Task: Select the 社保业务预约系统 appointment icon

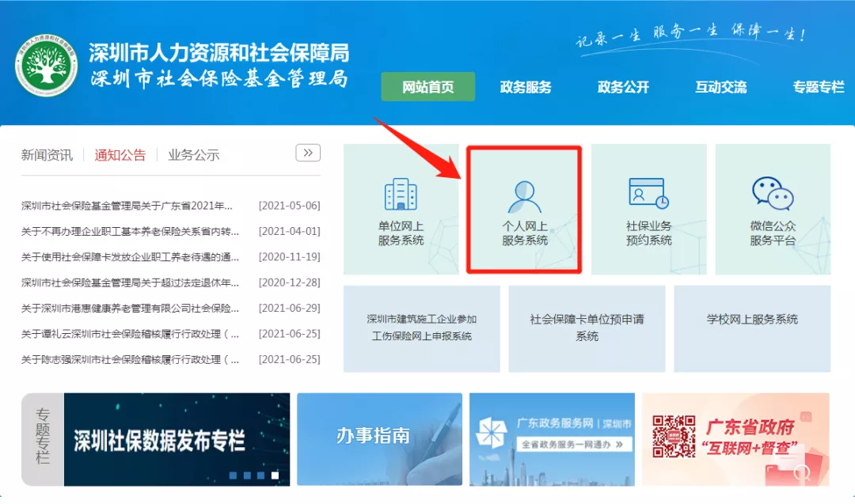Action: pos(648,192)
